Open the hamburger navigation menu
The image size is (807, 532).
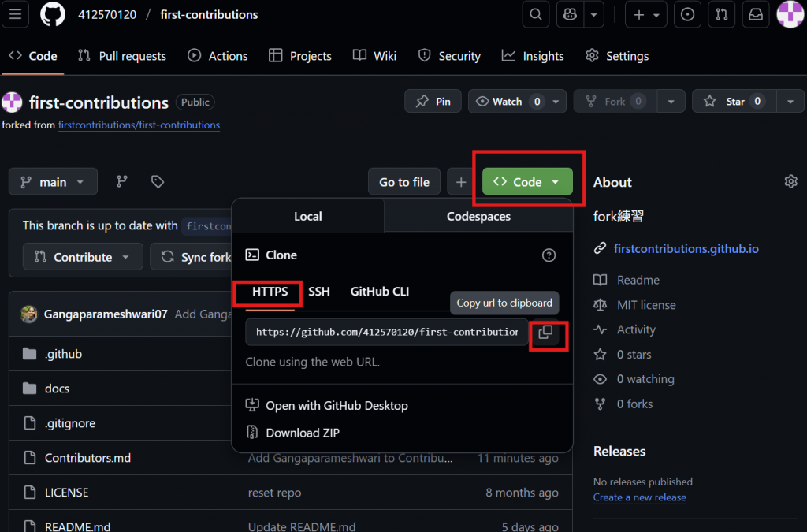15,14
